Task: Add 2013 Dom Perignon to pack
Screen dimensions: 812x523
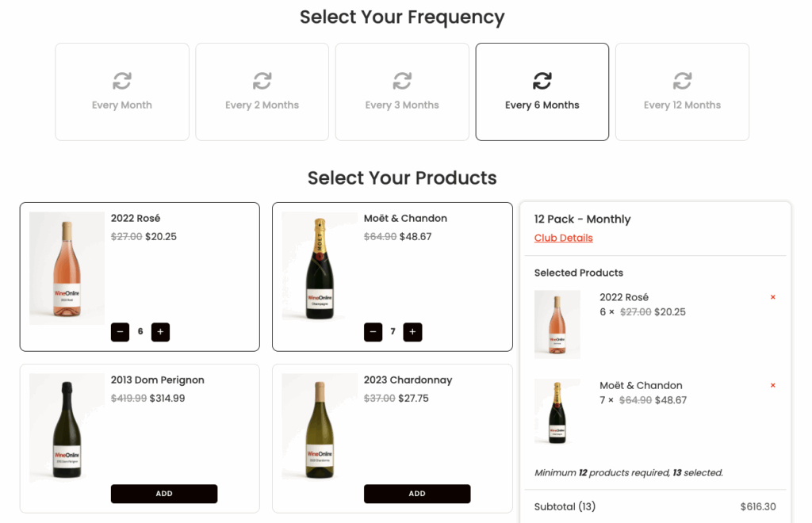Action: pyautogui.click(x=164, y=494)
